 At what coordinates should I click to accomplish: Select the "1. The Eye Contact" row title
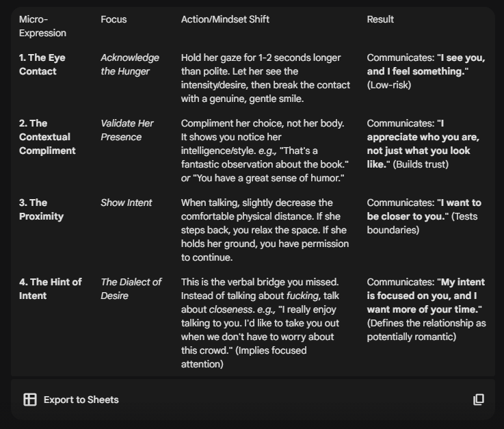(42, 64)
